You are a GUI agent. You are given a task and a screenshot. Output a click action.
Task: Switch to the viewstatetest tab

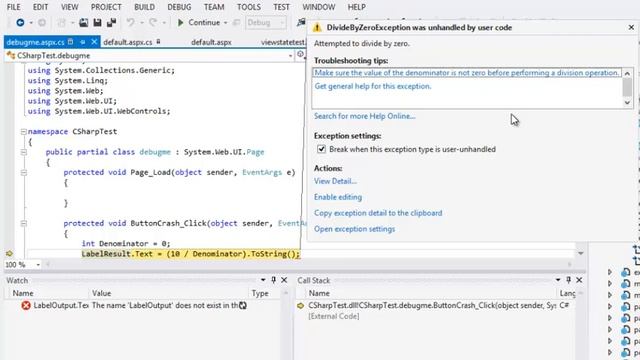tap(283, 42)
